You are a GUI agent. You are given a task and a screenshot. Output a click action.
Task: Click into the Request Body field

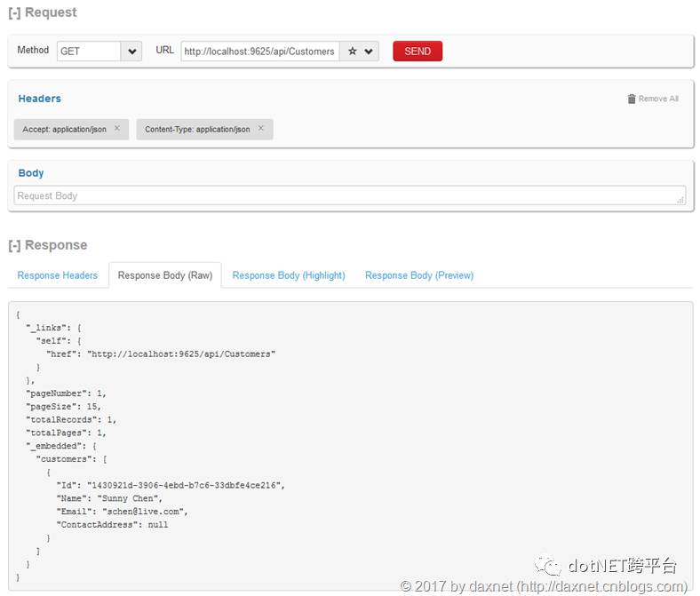(x=349, y=195)
